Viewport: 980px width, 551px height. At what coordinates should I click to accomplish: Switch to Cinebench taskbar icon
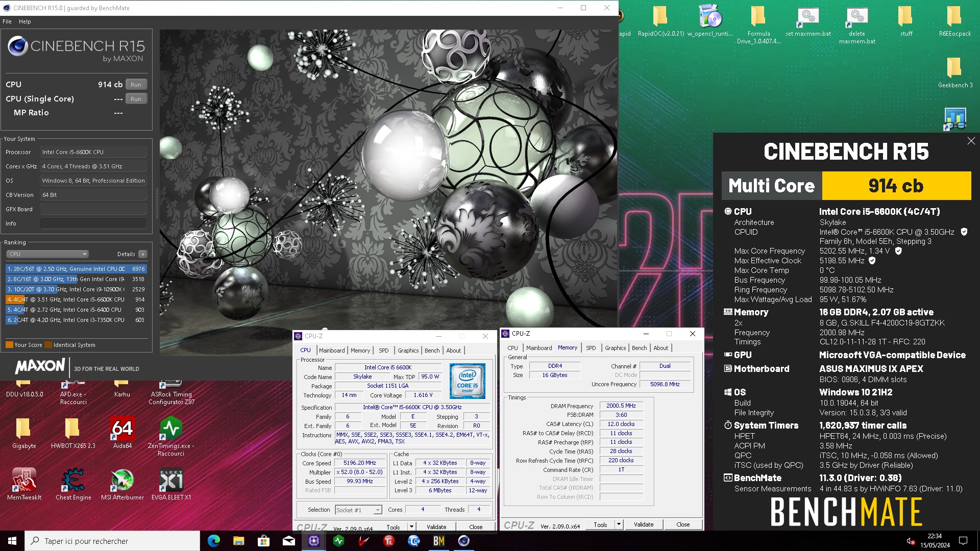point(464,541)
